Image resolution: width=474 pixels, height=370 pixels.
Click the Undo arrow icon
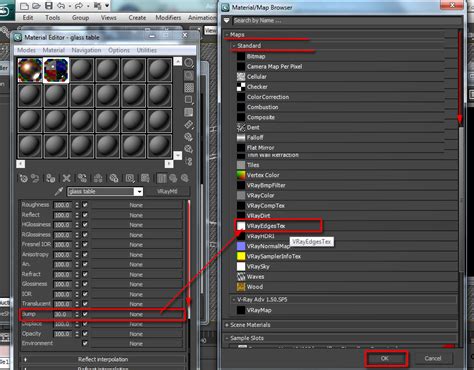coord(61,6)
